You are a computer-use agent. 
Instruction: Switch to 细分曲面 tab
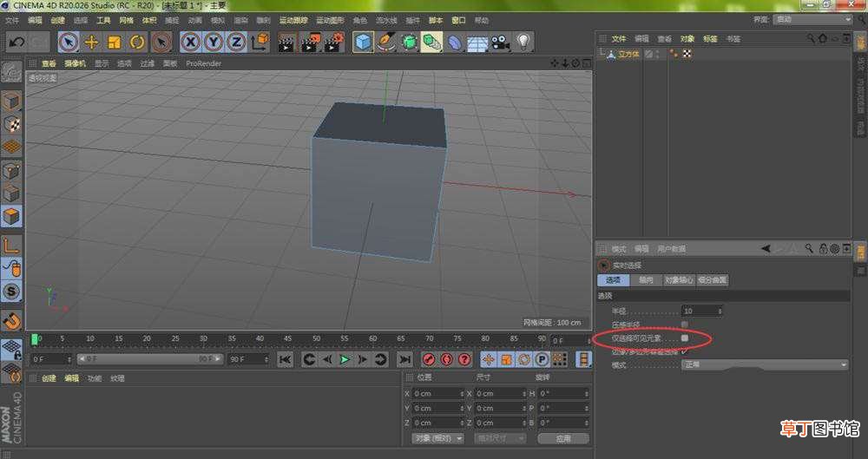(712, 280)
